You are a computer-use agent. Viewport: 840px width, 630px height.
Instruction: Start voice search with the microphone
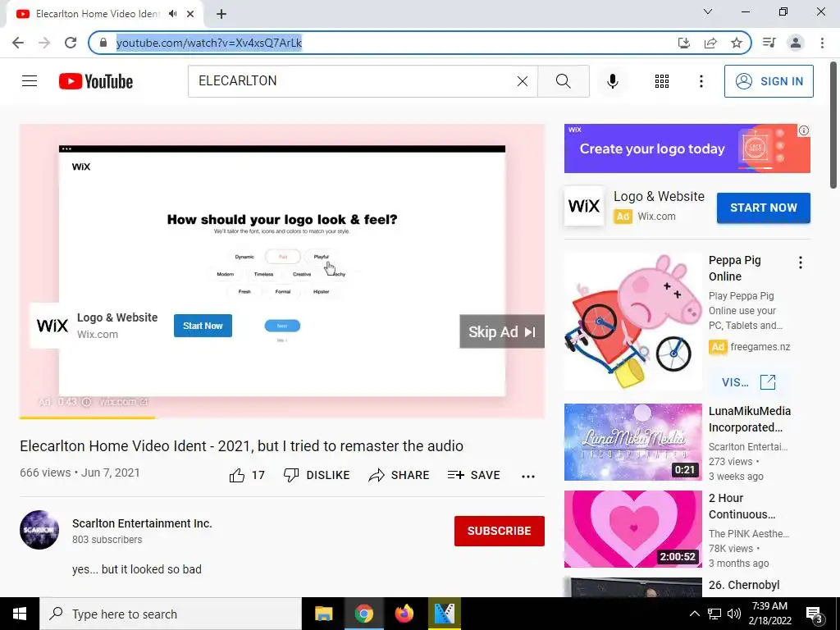click(612, 81)
